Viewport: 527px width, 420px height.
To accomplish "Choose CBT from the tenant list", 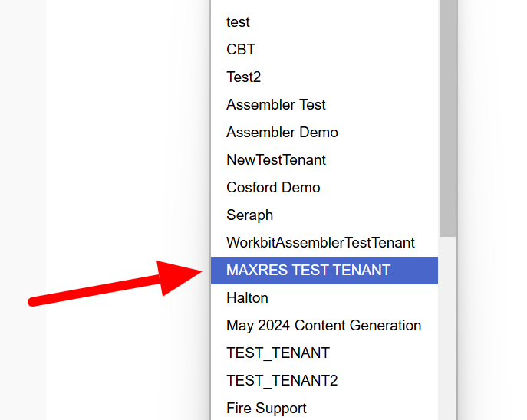I will pyautogui.click(x=241, y=50).
